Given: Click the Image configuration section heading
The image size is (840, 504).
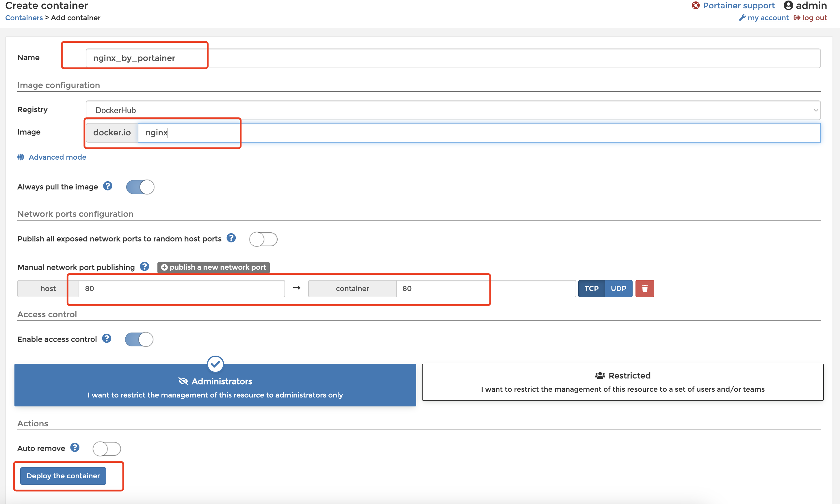Looking at the screenshot, I should (58, 85).
